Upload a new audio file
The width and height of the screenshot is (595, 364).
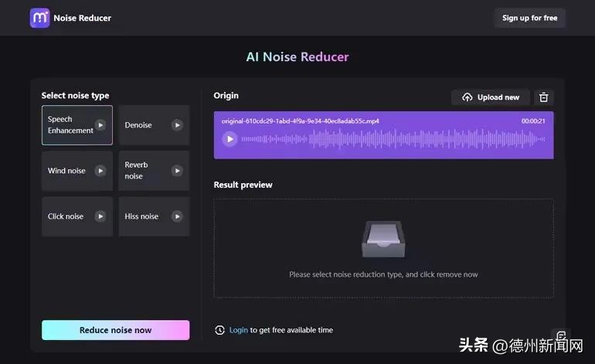(491, 97)
